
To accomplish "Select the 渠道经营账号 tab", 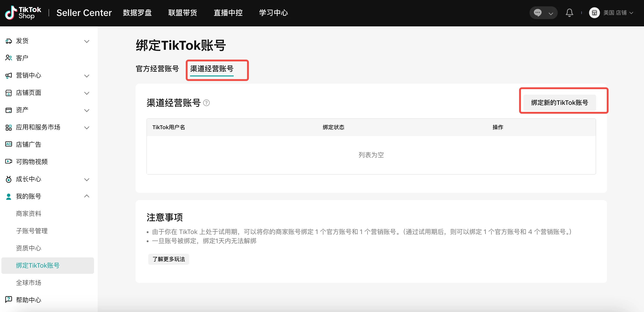I will click(212, 69).
